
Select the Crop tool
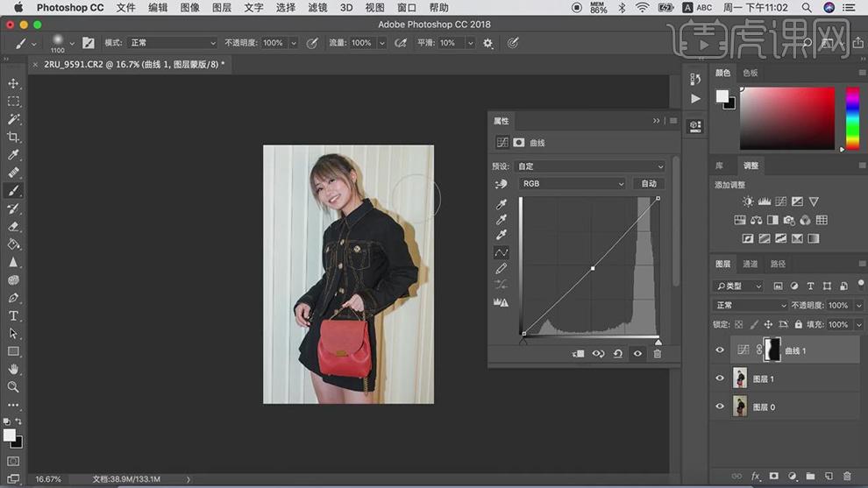coord(13,137)
